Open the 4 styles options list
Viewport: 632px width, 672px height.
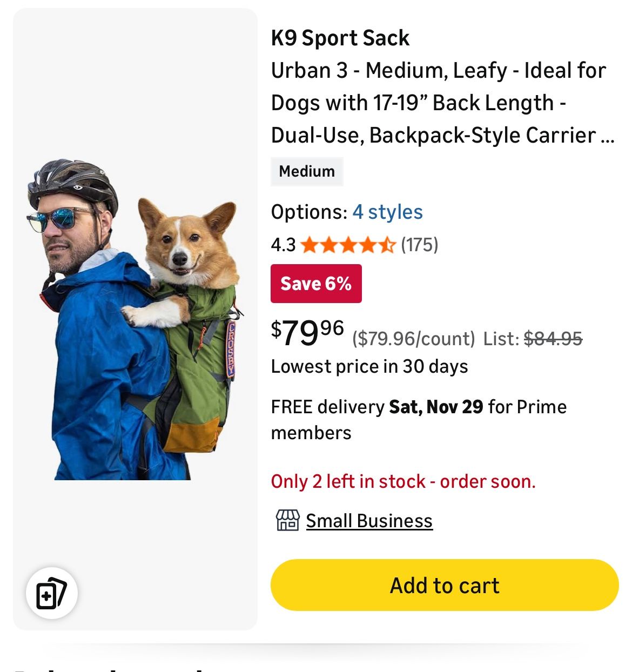click(x=387, y=212)
